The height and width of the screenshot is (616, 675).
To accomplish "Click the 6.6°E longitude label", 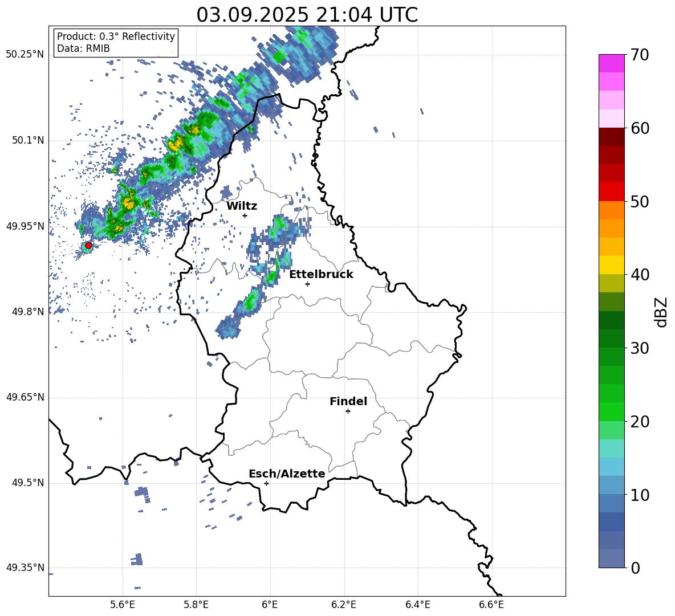I will 491,605.
